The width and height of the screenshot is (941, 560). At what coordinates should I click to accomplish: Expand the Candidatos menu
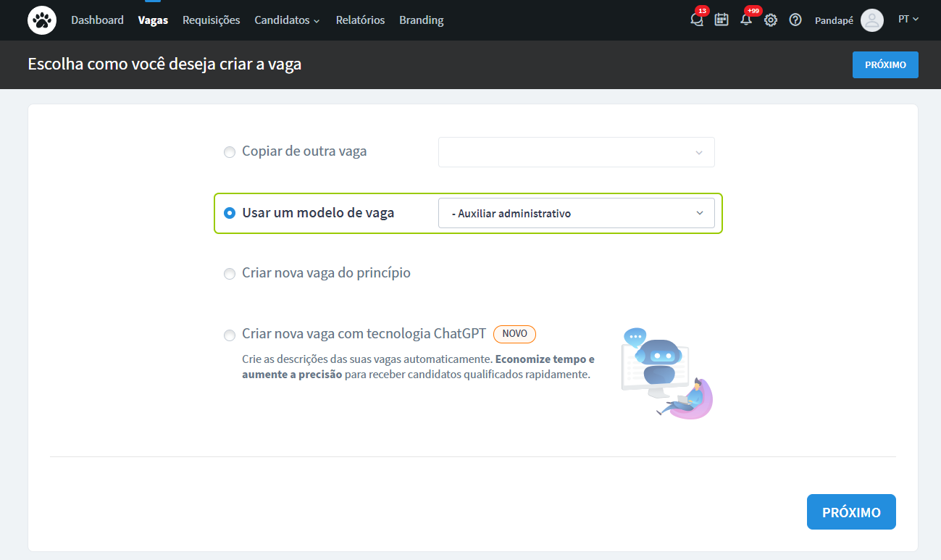(287, 20)
